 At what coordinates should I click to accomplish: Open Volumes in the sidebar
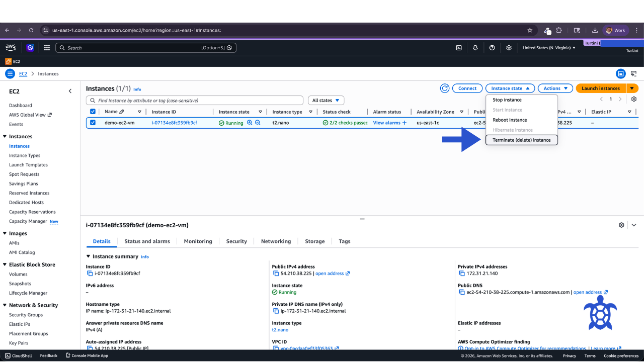point(18,274)
